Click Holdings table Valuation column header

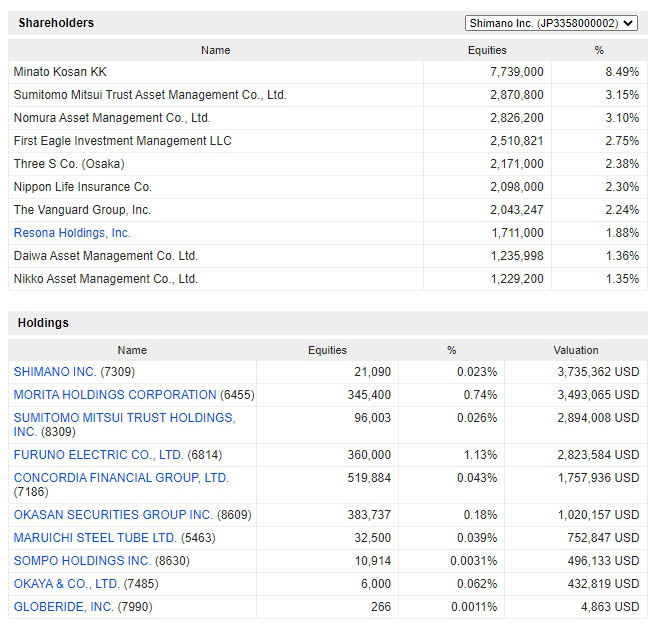coord(576,350)
